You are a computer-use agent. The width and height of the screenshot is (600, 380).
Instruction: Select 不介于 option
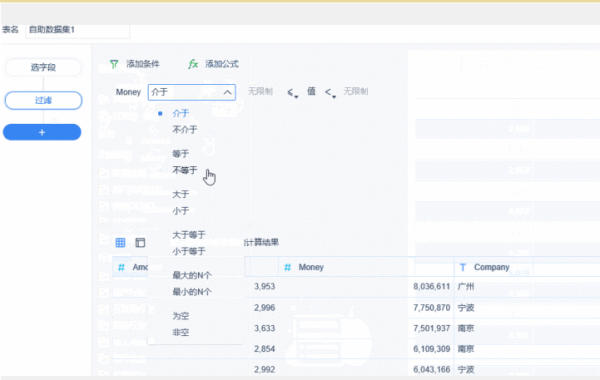tap(185, 130)
